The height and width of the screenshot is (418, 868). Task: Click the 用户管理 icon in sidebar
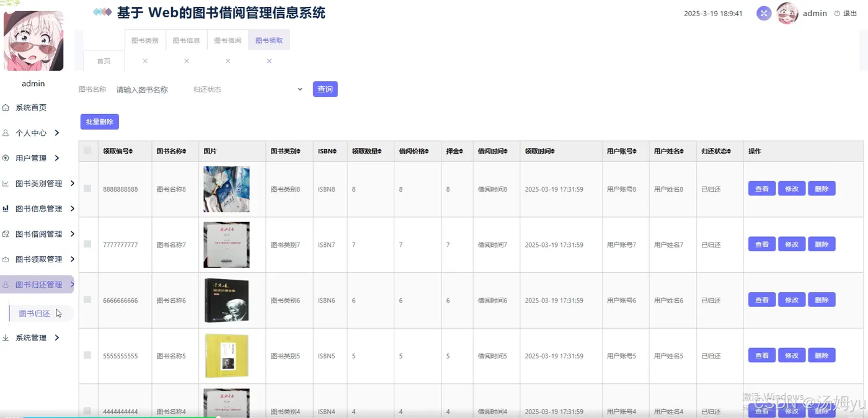point(6,158)
